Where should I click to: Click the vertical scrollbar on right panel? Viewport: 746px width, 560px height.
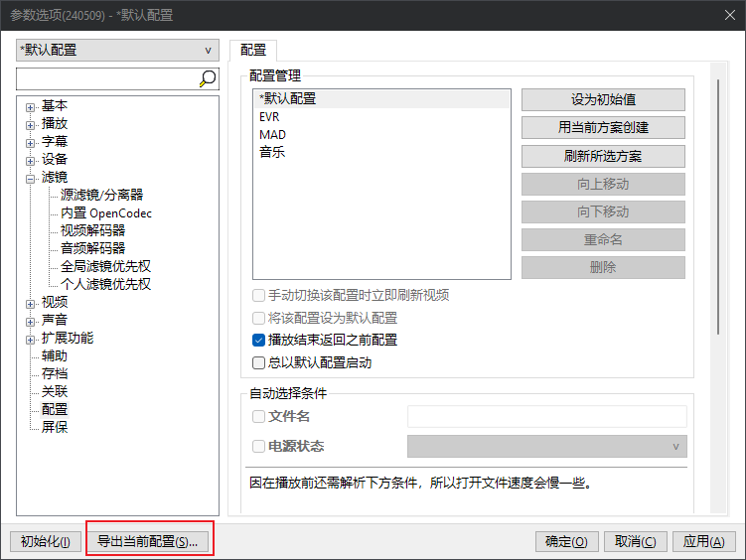[x=718, y=209]
